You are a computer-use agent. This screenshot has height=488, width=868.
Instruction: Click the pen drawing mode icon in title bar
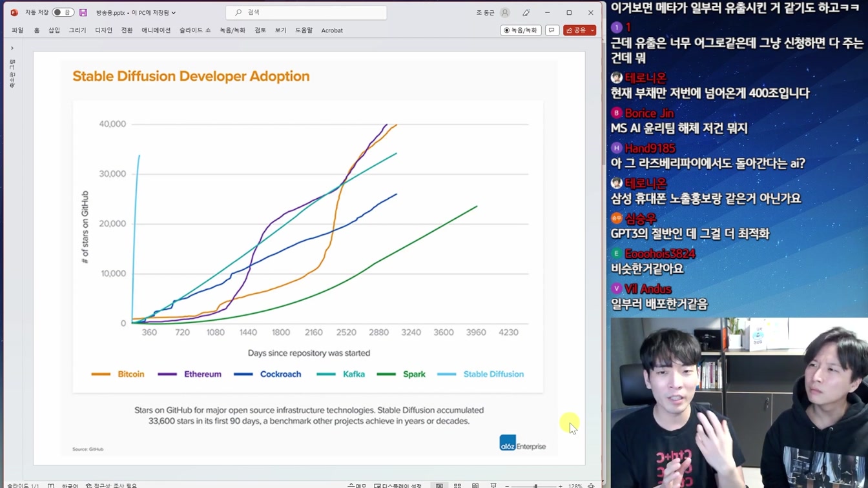click(526, 12)
